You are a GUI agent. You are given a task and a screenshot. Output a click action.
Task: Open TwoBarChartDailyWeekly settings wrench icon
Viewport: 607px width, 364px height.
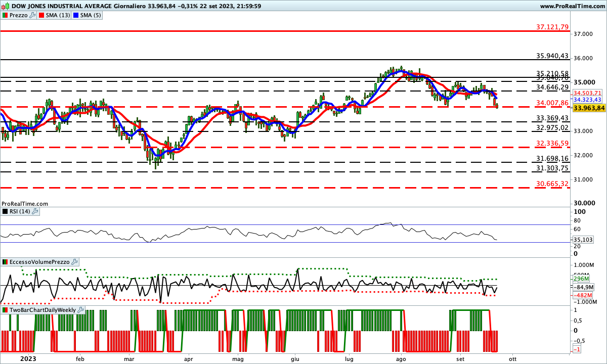(x=81, y=309)
